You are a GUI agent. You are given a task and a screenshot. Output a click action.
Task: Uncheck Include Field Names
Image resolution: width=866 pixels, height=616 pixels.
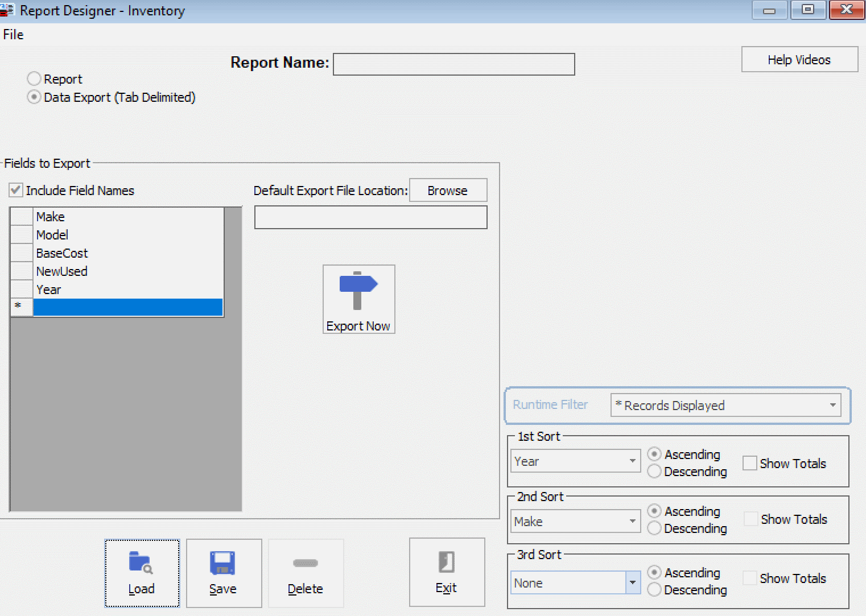[15, 190]
